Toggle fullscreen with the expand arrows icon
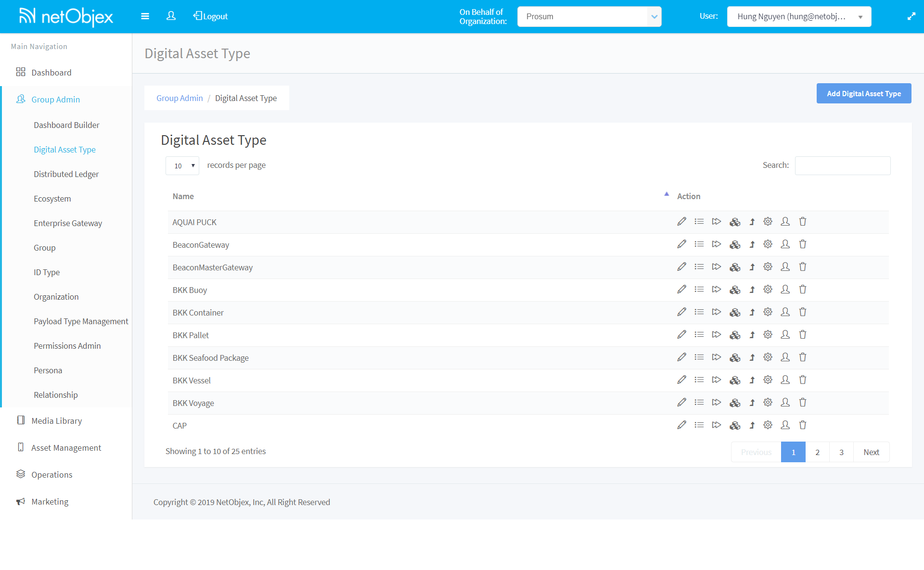Viewport: 924px width, 570px height. (911, 16)
